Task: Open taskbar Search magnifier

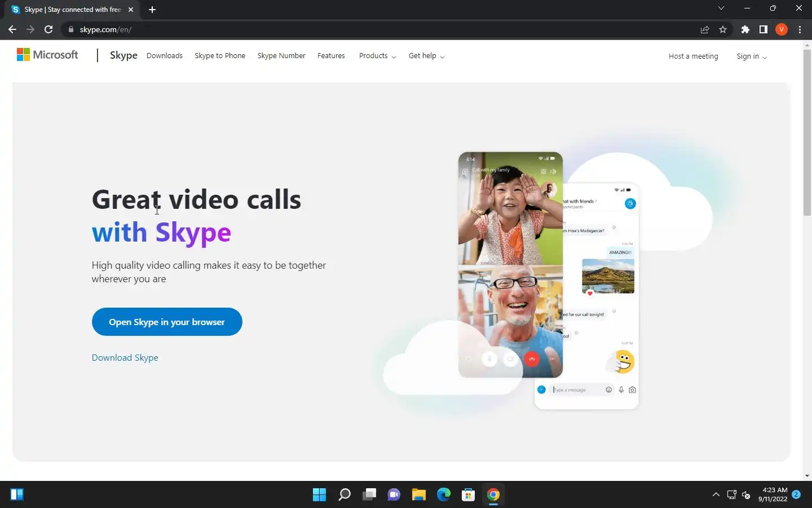Action: (344, 494)
